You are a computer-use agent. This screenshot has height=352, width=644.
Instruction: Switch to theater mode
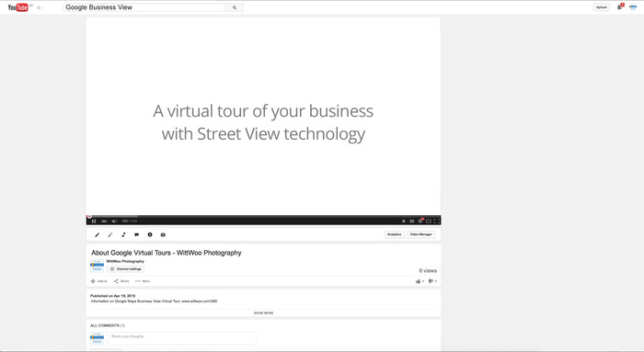click(x=429, y=221)
